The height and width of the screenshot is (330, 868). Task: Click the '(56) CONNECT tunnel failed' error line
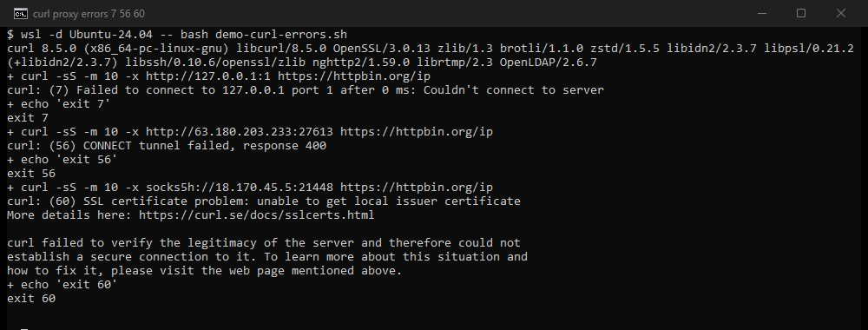[167, 145]
